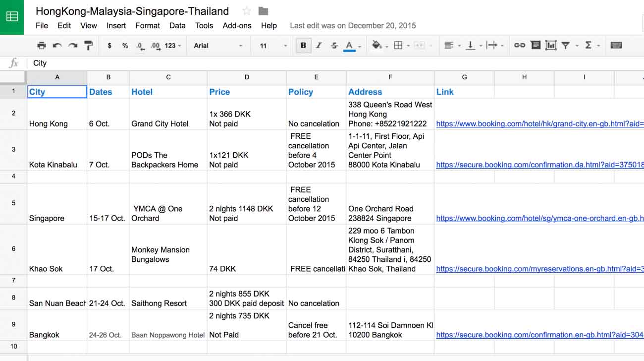Click the filter icon
This screenshot has height=361, width=644.
(x=566, y=46)
